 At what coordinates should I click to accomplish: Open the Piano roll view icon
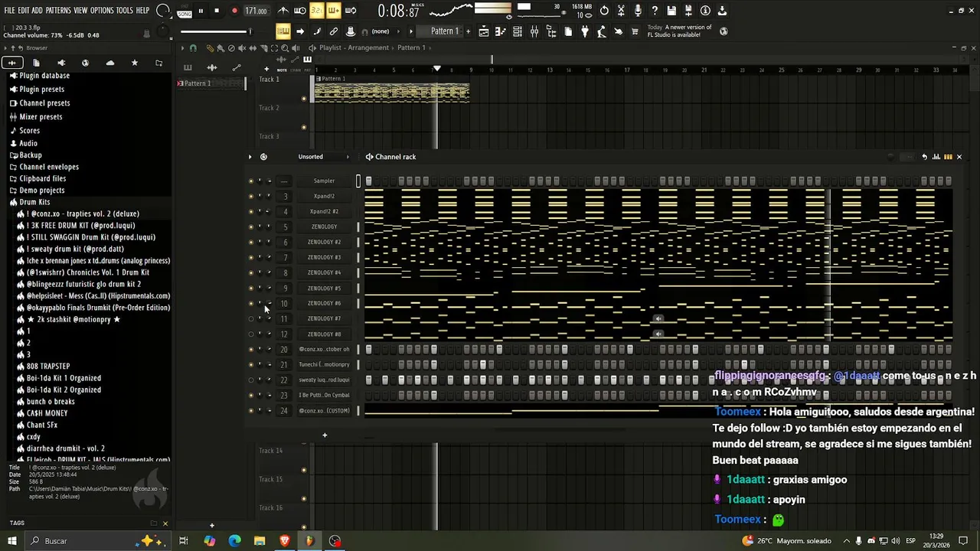tap(501, 31)
